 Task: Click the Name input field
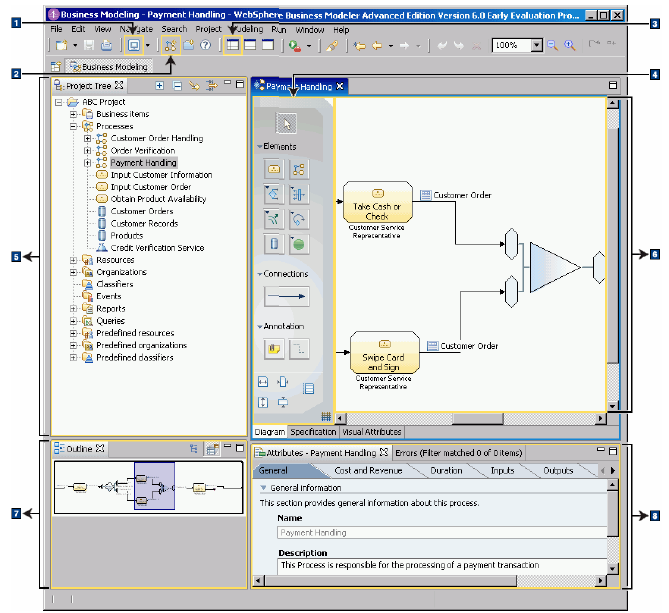(x=442, y=533)
